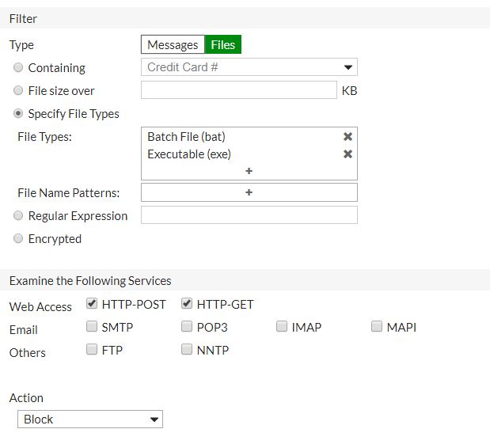Add a file name pattern with plus
Screen dimensions: 490x448
click(x=249, y=192)
